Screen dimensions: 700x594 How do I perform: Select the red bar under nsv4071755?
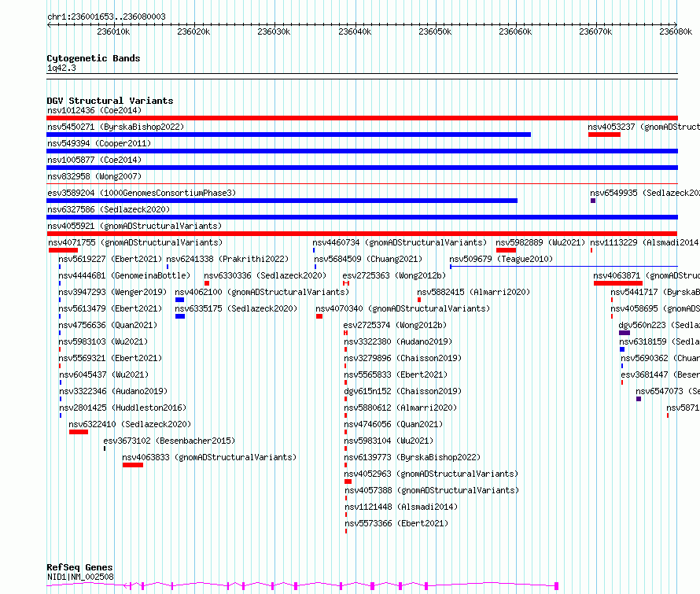coord(64,250)
